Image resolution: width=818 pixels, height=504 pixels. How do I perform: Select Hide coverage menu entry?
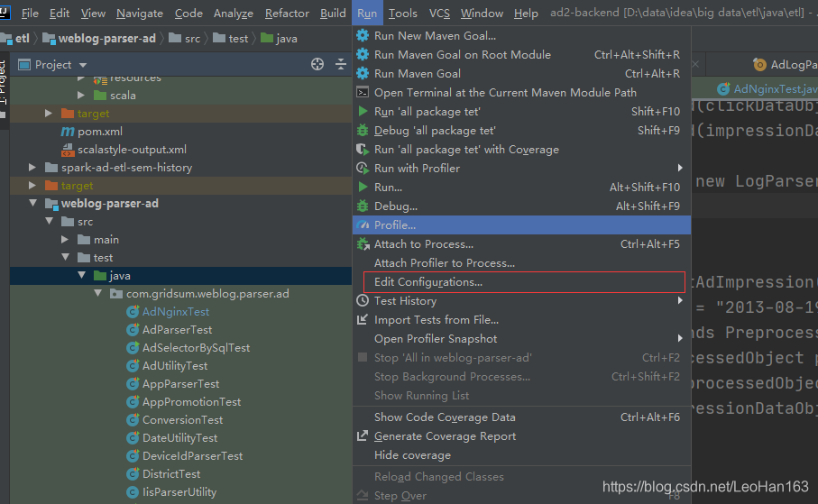coord(521,455)
